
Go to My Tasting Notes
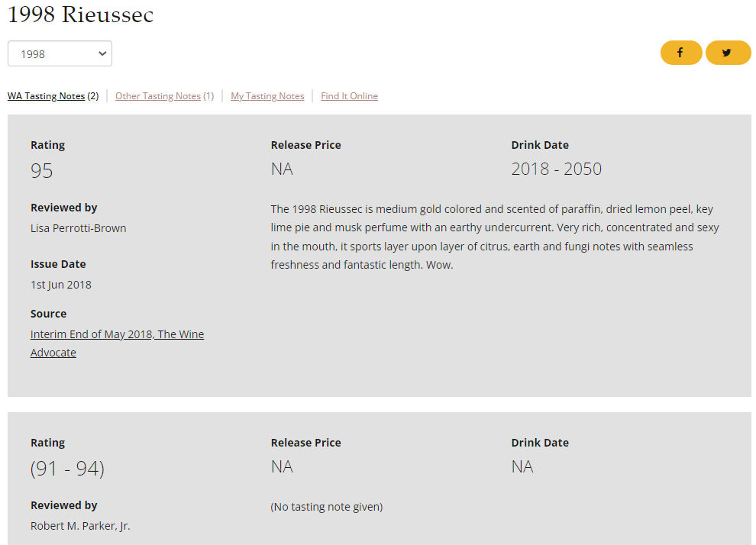pos(267,96)
